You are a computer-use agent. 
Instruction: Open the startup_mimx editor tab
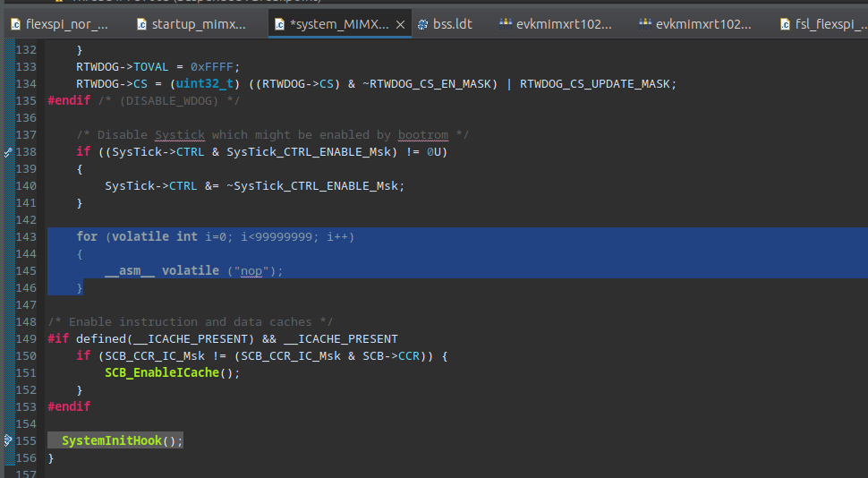click(x=198, y=25)
